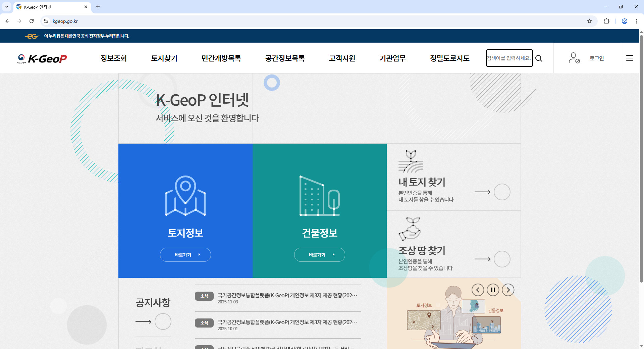The width and height of the screenshot is (644, 349).
Task: Click the 토지정보 바로가기 button
Action: tap(185, 255)
